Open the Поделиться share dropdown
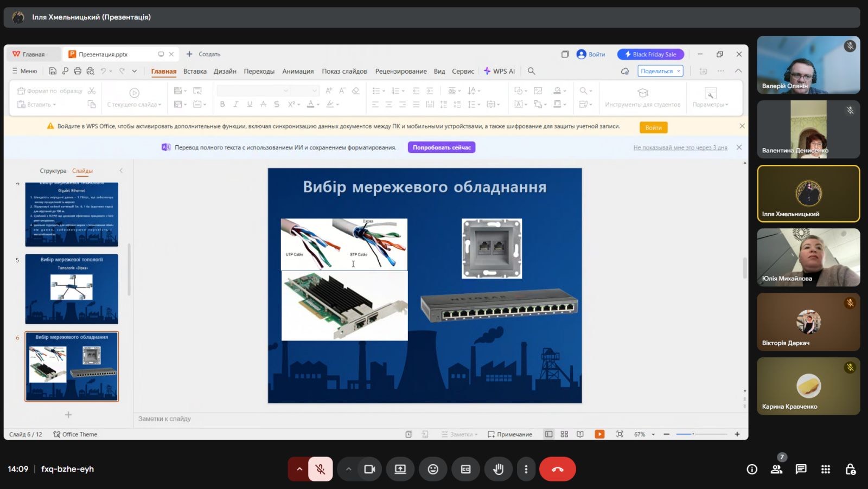 click(x=660, y=71)
